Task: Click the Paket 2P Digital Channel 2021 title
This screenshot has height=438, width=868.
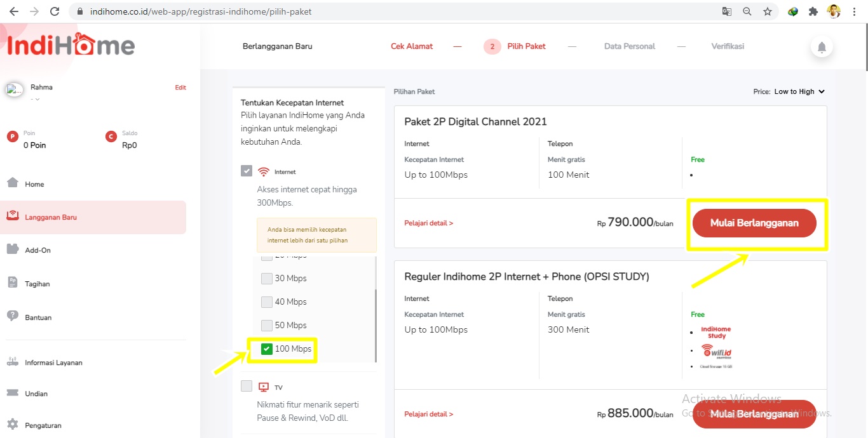Action: pos(475,121)
